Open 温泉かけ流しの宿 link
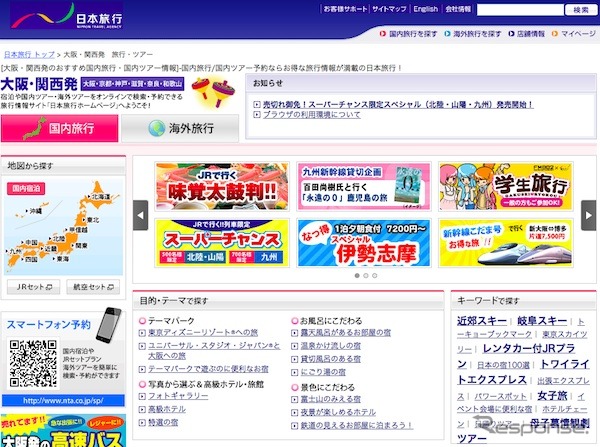 click(x=331, y=346)
